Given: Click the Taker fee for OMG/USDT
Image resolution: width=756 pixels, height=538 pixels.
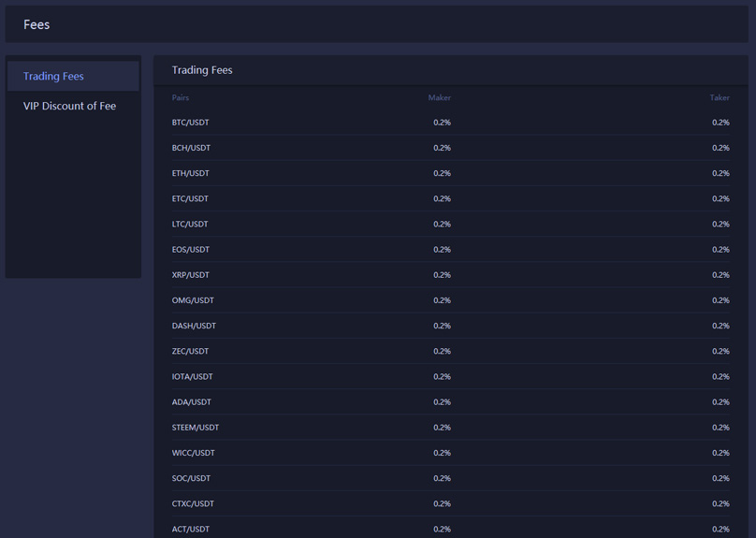Looking at the screenshot, I should point(720,300).
